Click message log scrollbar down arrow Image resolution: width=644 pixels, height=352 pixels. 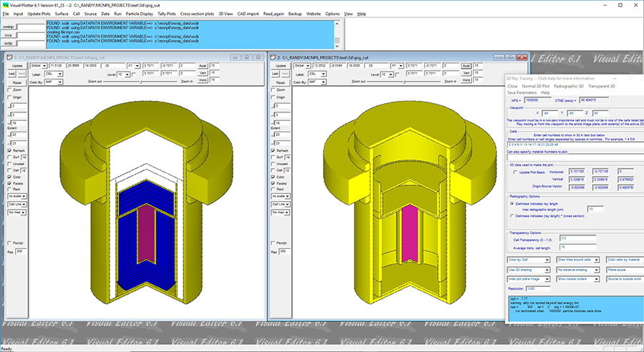coord(337,46)
